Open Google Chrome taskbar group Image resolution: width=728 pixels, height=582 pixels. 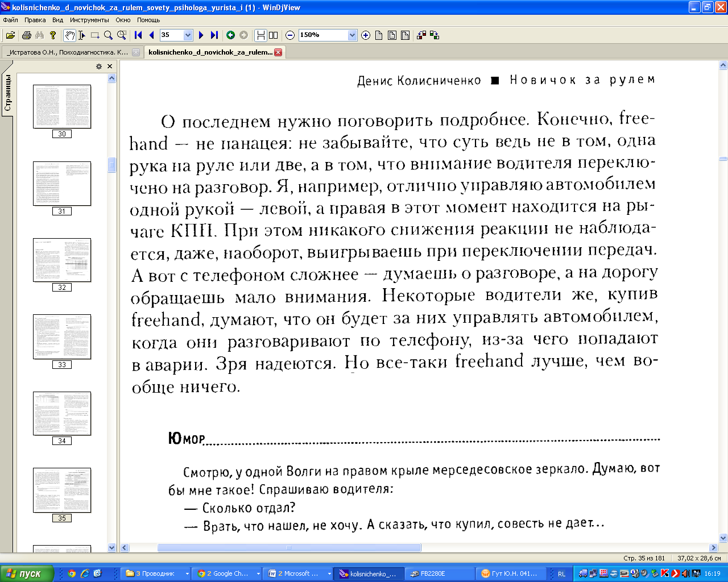pyautogui.click(x=228, y=573)
